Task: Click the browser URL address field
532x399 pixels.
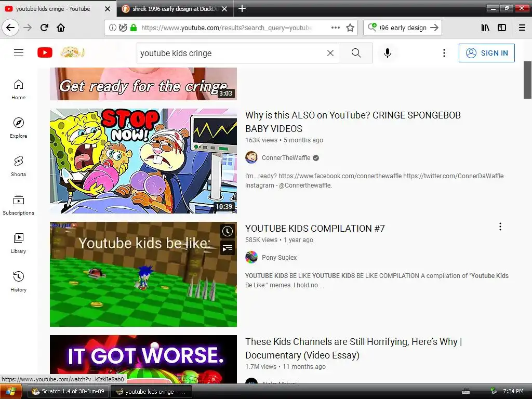Action: pos(227,28)
